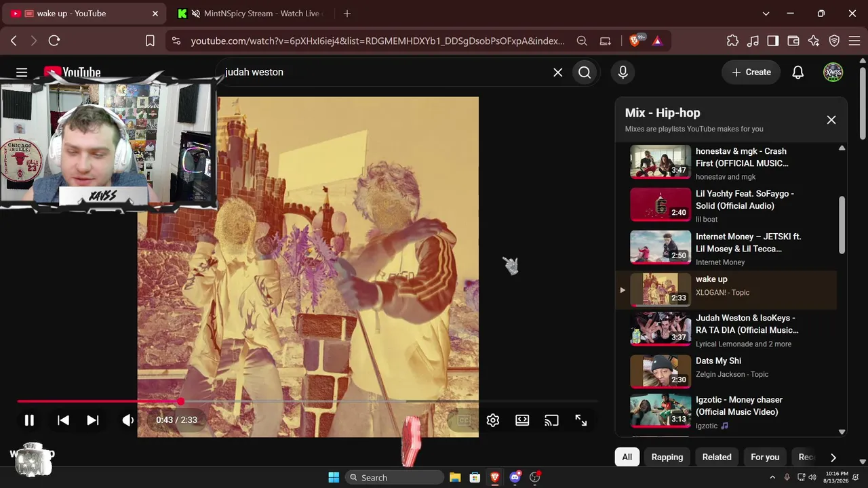Open the taskbar clock and calendar

tap(837, 477)
